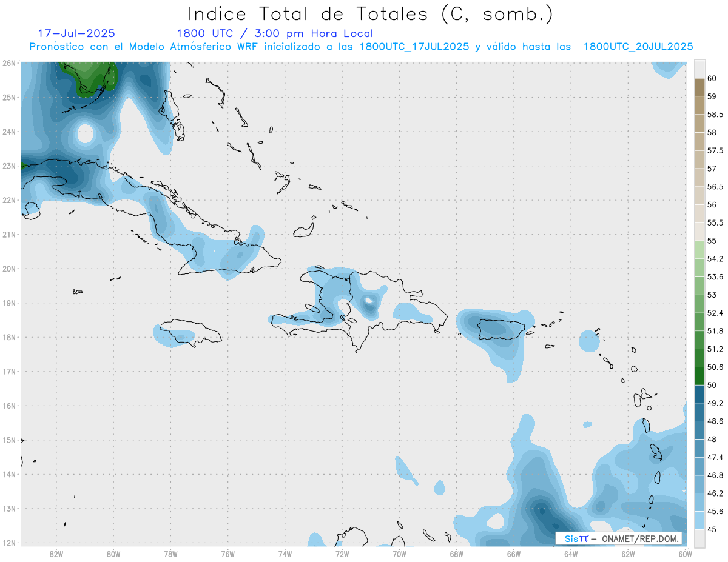Click the colorbar label "50.6"
The width and height of the screenshot is (728, 562).
[715, 367]
